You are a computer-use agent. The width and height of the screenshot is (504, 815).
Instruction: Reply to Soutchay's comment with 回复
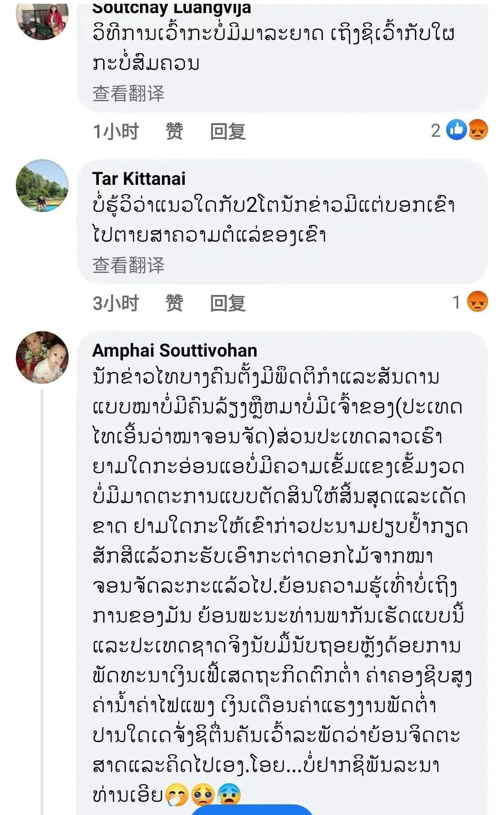[x=227, y=131]
